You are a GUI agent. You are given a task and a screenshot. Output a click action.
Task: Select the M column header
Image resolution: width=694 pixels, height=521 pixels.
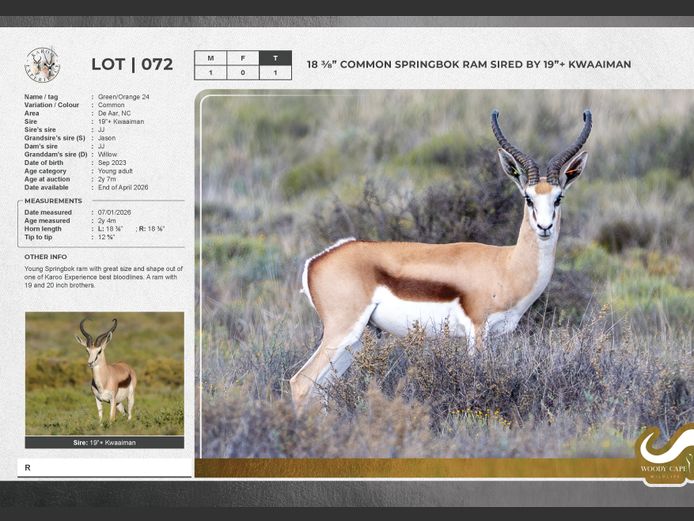[210, 58]
